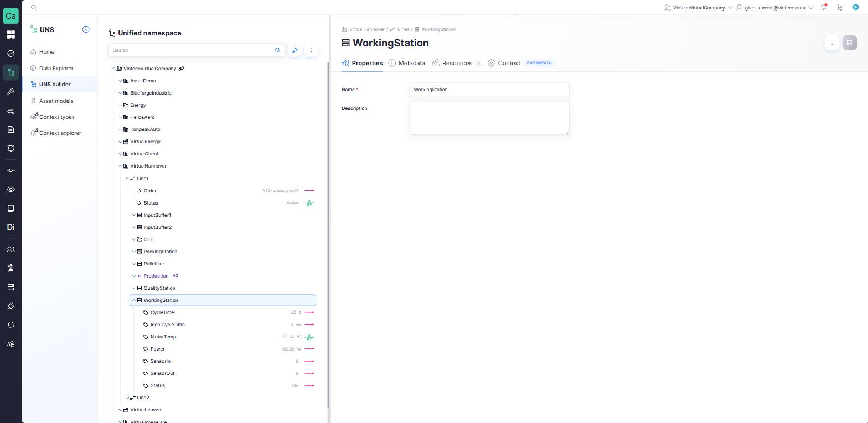Click the link icon next to VinteccVirtualCompany root
The width and height of the screenshot is (868, 423).
coord(181,69)
